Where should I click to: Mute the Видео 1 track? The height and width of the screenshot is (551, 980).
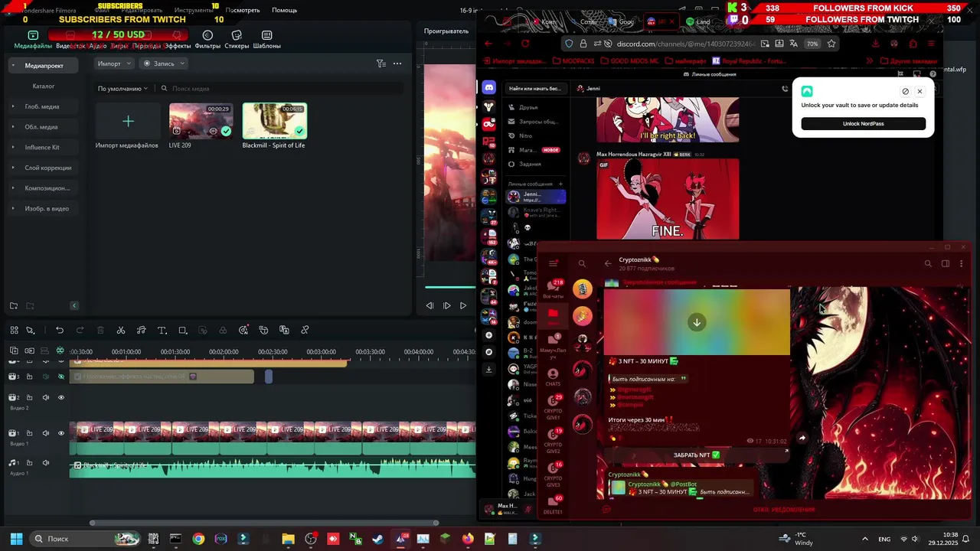[46, 433]
